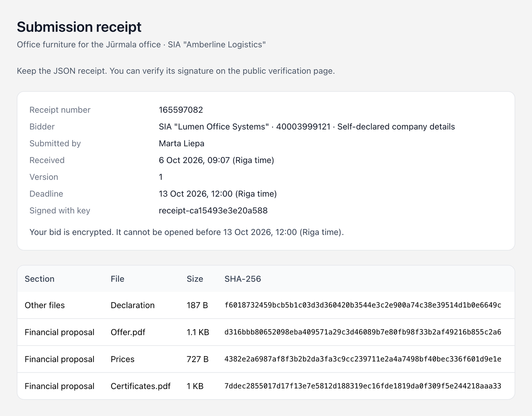532x416 pixels.
Task: Select receipt number value 165597082
Action: 181,110
